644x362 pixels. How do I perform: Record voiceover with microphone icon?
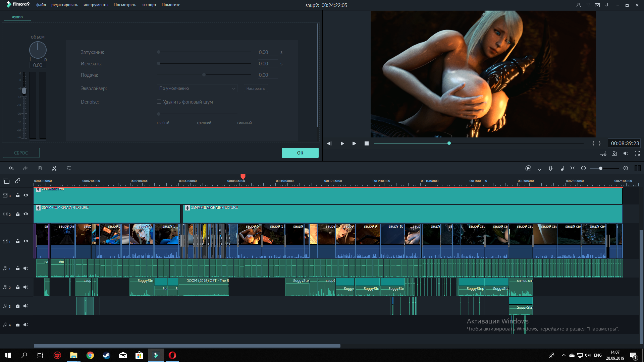tap(550, 168)
